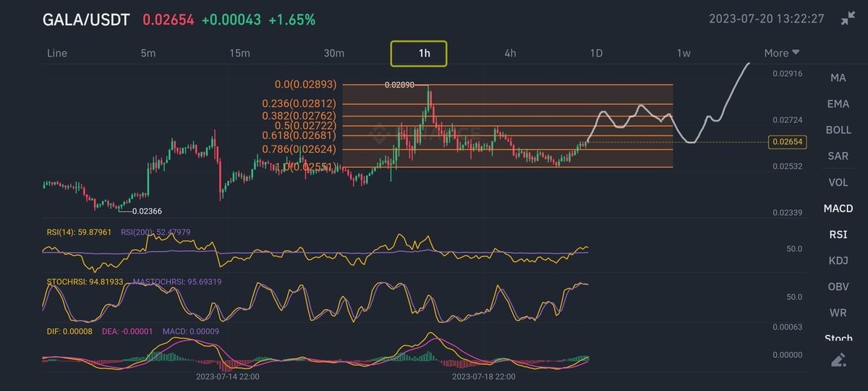The height and width of the screenshot is (391, 868).
Task: Disable the RSI indicator
Action: 838,234
